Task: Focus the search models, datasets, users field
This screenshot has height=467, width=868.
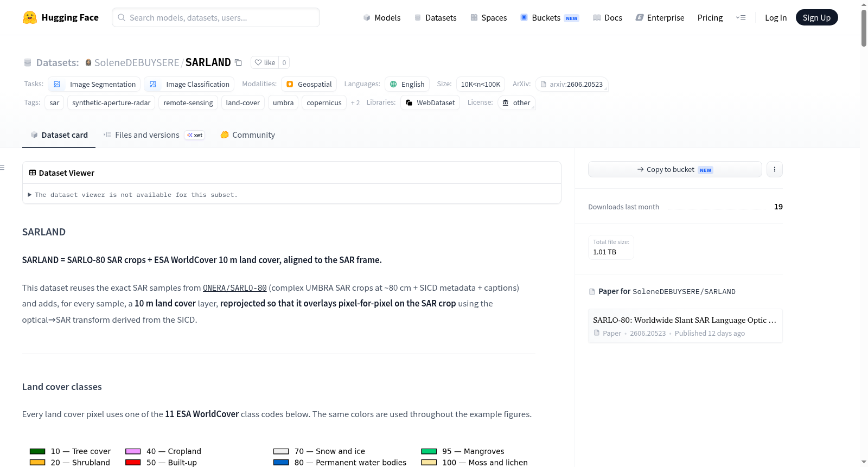Action: (216, 17)
